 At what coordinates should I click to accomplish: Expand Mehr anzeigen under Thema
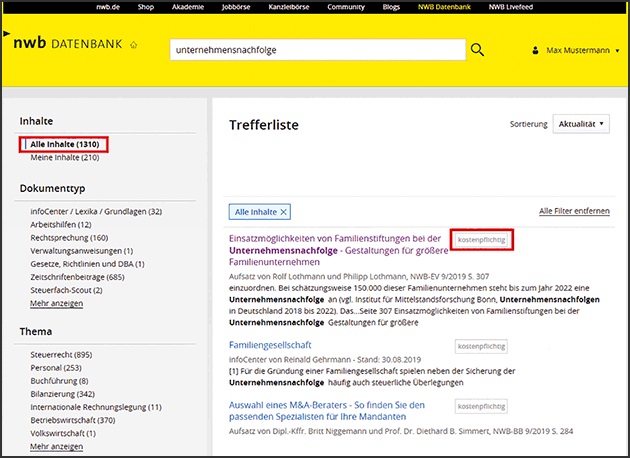pyautogui.click(x=56, y=446)
